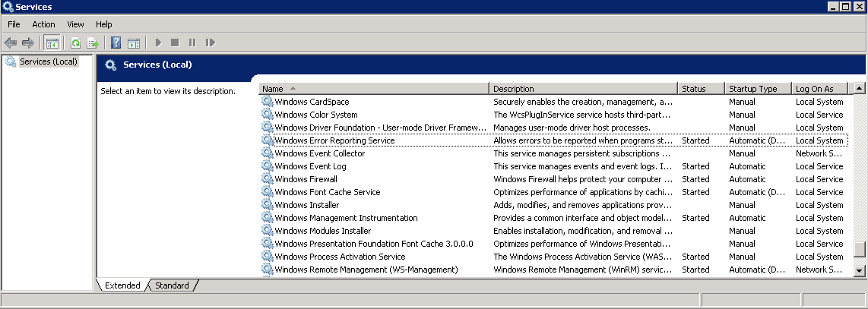Click the Export List toolbar icon
The image size is (868, 309).
pyautogui.click(x=93, y=43)
